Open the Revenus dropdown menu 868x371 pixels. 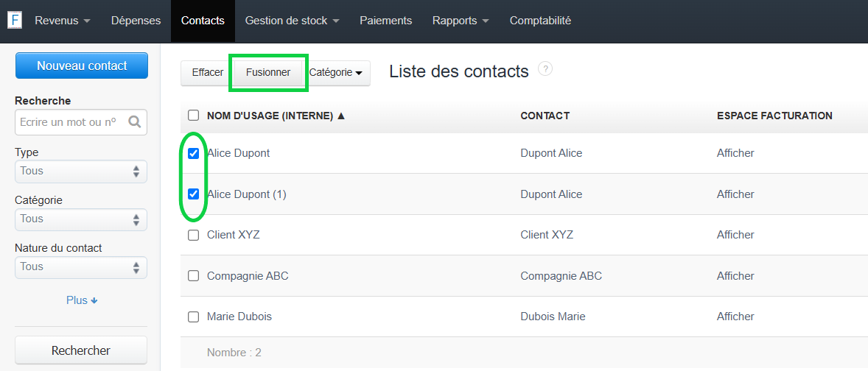[x=63, y=21]
